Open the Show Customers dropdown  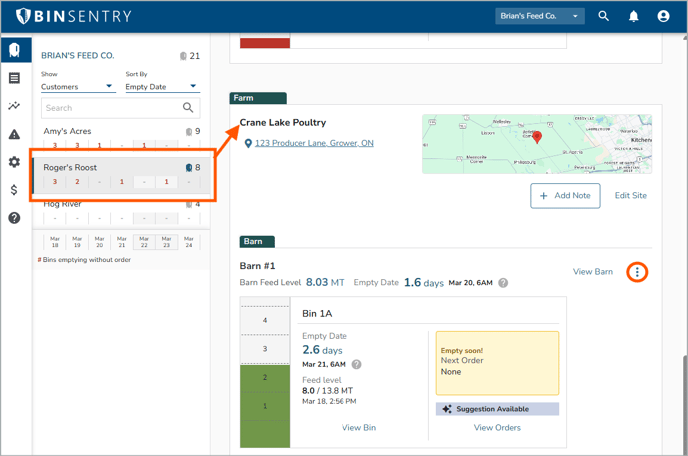[x=78, y=87]
